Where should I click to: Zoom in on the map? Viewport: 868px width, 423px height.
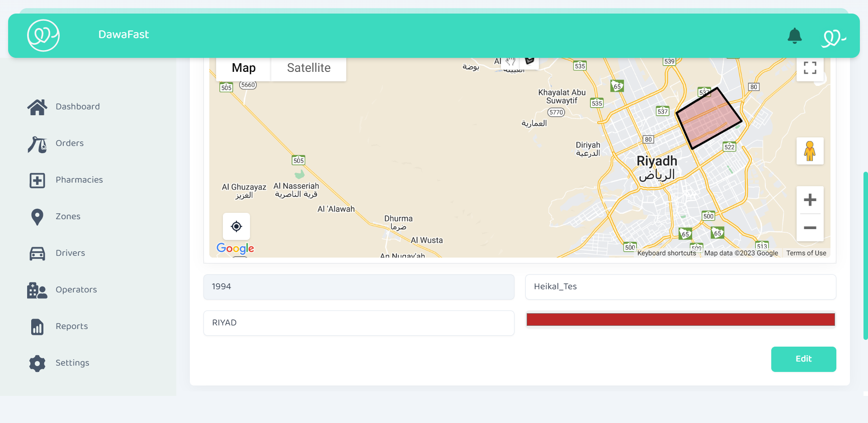(x=810, y=200)
